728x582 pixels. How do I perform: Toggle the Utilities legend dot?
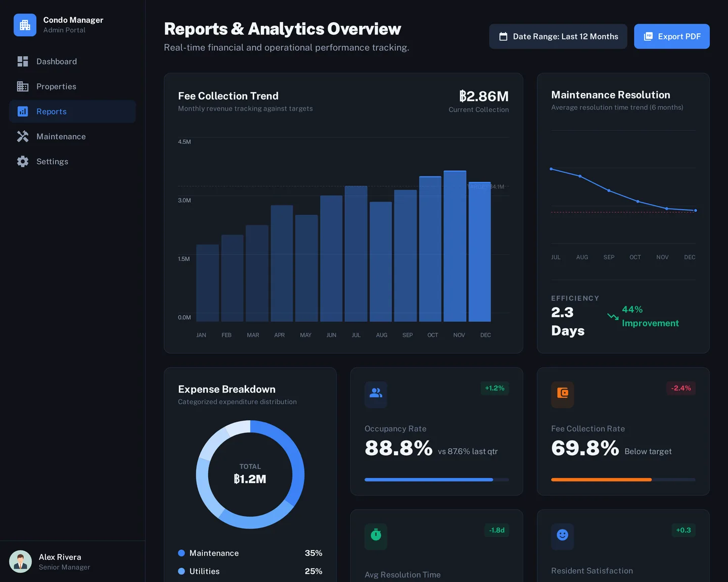pos(181,571)
